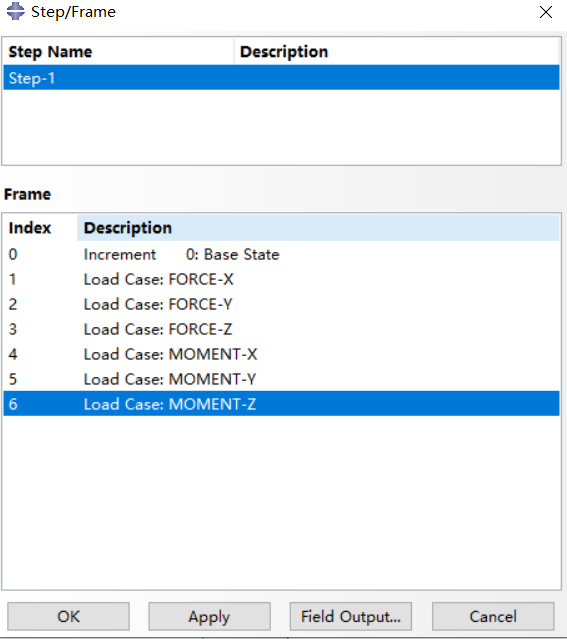The width and height of the screenshot is (567, 639).
Task: Select Load Case FORCE-Z frame
Action: coord(281,329)
